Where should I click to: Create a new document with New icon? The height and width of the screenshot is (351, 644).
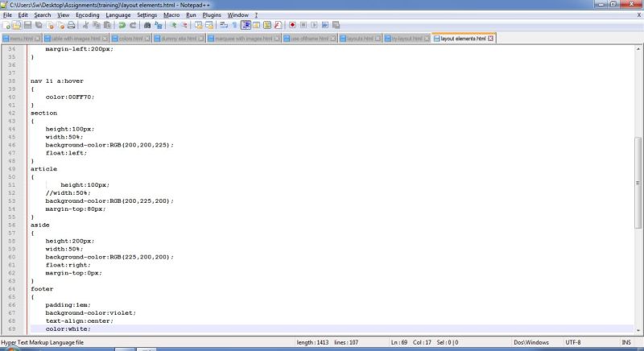(x=6, y=25)
